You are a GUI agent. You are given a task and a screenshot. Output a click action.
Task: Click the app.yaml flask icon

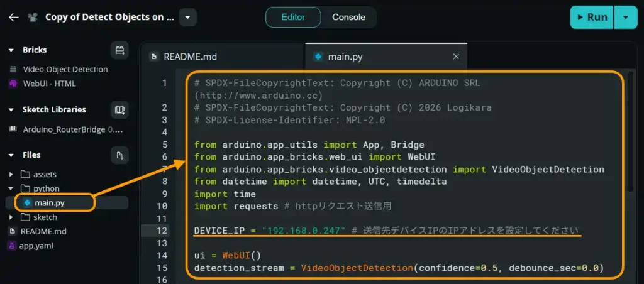point(11,246)
